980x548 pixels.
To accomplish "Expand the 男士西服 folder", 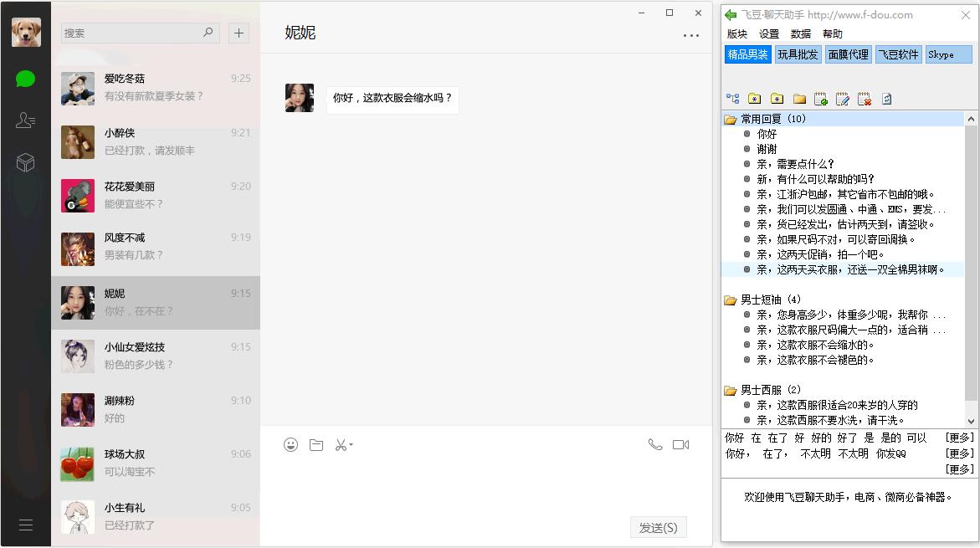I will tap(731, 390).
